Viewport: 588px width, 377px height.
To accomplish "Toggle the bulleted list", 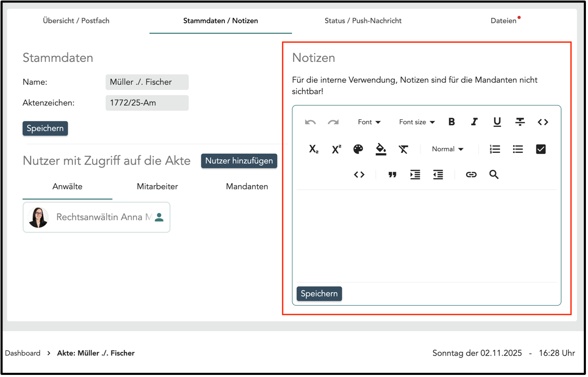I will 518,149.
